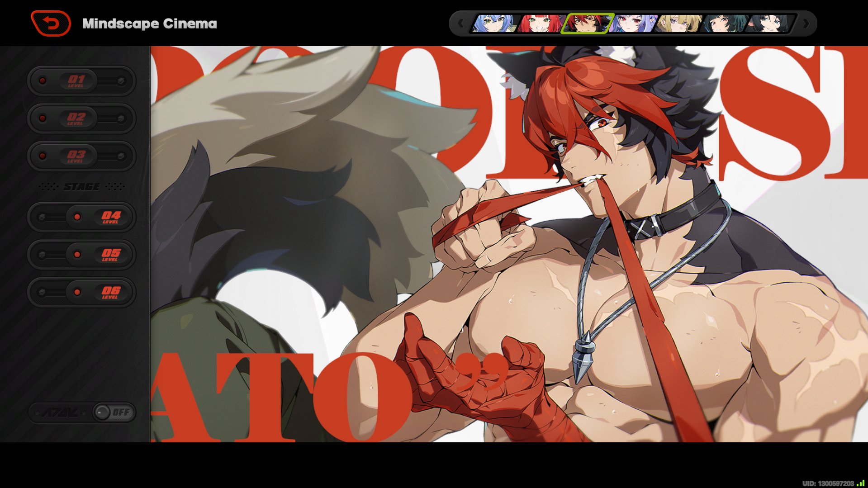This screenshot has height=488, width=868.
Task: Select the red-haired, green-eyed character portrait
Action: 541,24
